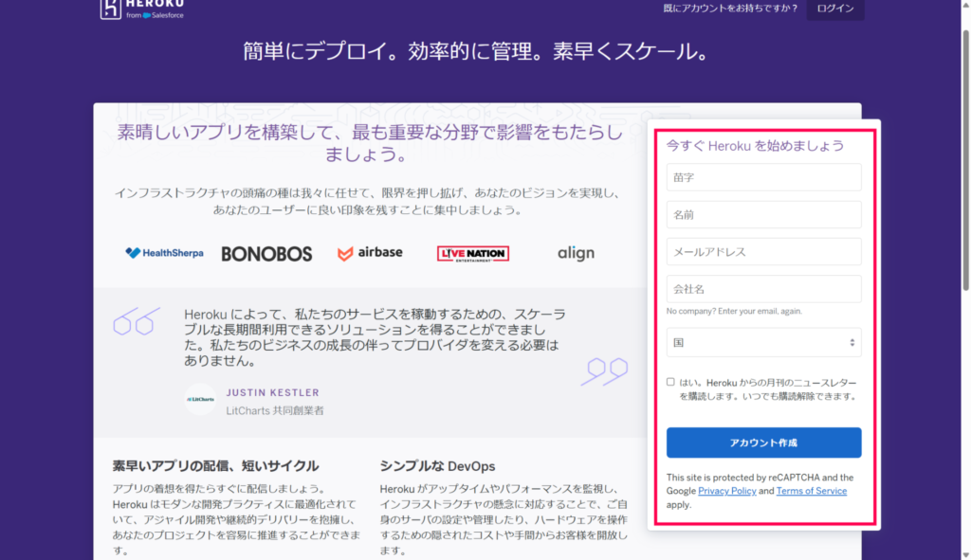Image resolution: width=971 pixels, height=560 pixels.
Task: Focus the メールアドレス input field
Action: point(763,252)
